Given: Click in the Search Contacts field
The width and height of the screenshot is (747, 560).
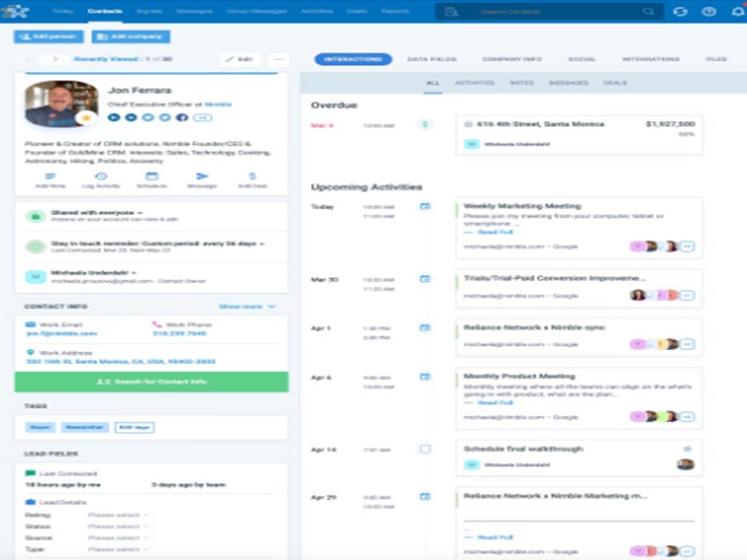Looking at the screenshot, I should (x=550, y=11).
